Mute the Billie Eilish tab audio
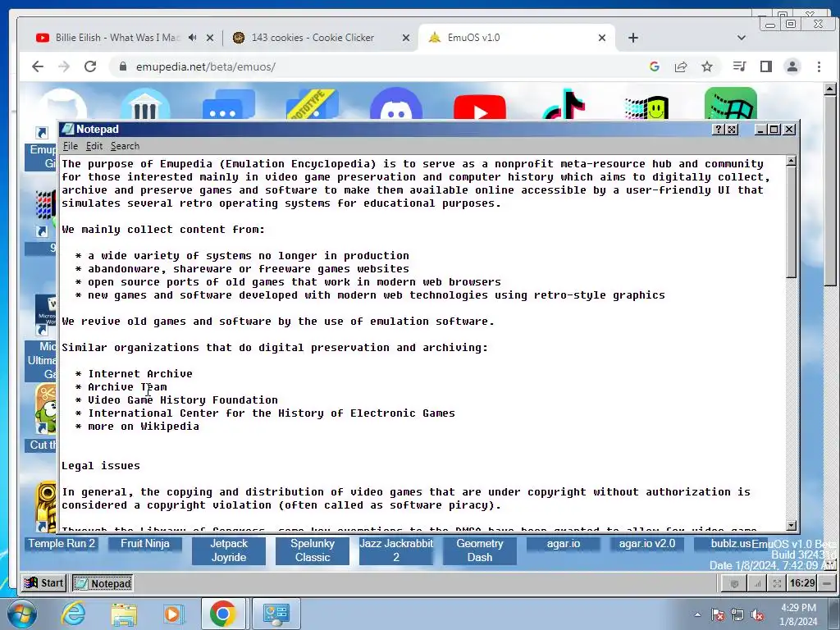 (x=192, y=38)
